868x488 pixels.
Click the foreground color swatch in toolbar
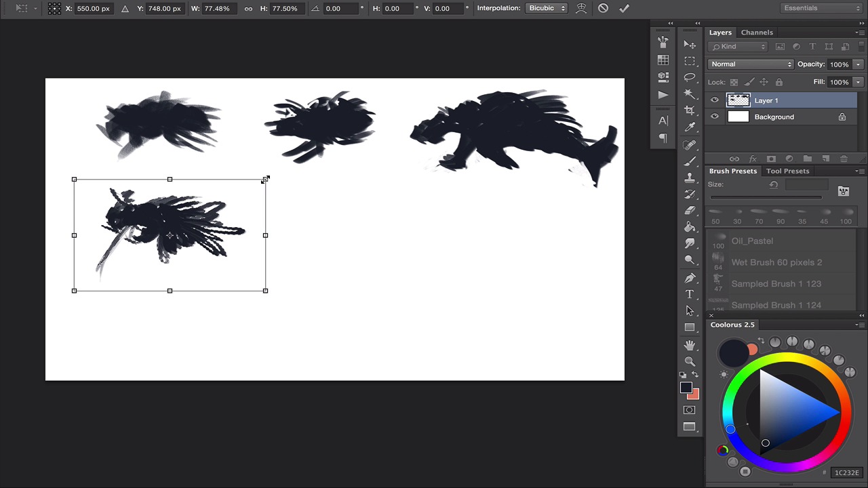(686, 388)
